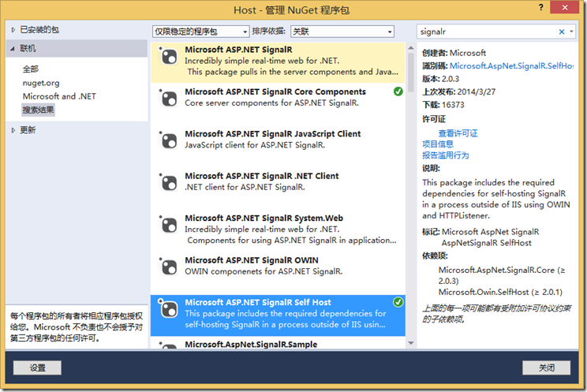Select Microsoft ASP.NET SignalR Core Components row
Screen dimensions: 587x392
pyautogui.click(x=278, y=104)
